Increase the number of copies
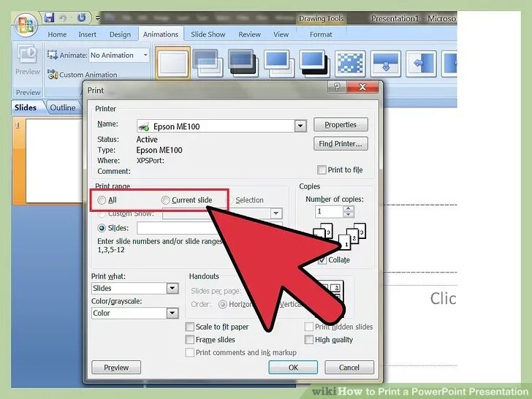Screen dimensions: 532x399 coord(349,208)
